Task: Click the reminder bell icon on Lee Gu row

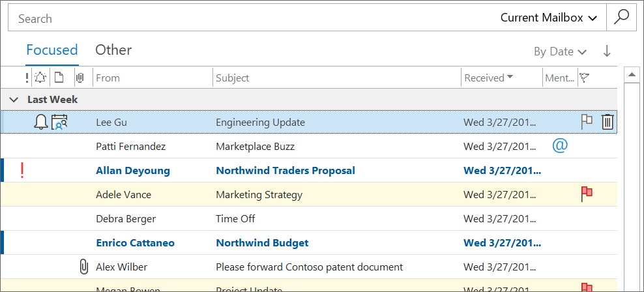Action: click(41, 122)
